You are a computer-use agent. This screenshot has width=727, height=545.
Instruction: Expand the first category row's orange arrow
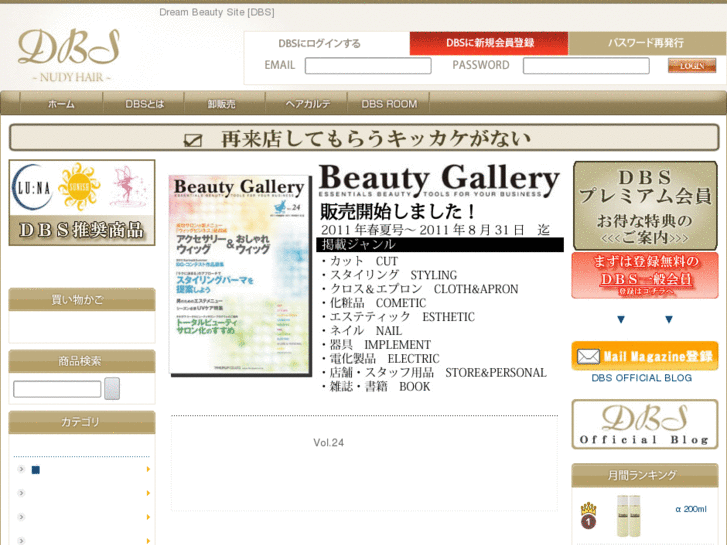[x=148, y=469]
